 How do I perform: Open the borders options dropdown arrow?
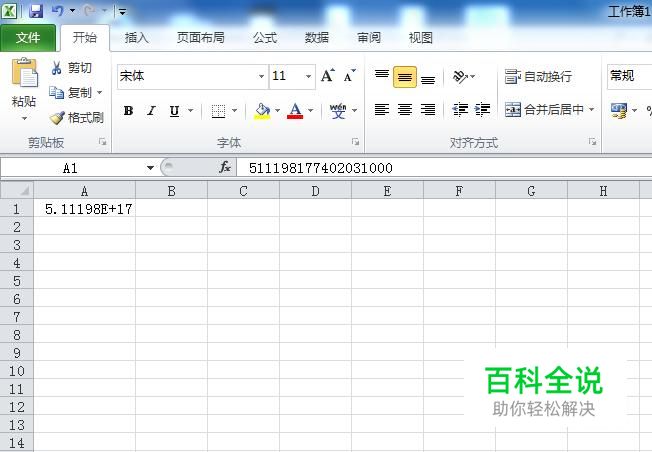point(235,111)
